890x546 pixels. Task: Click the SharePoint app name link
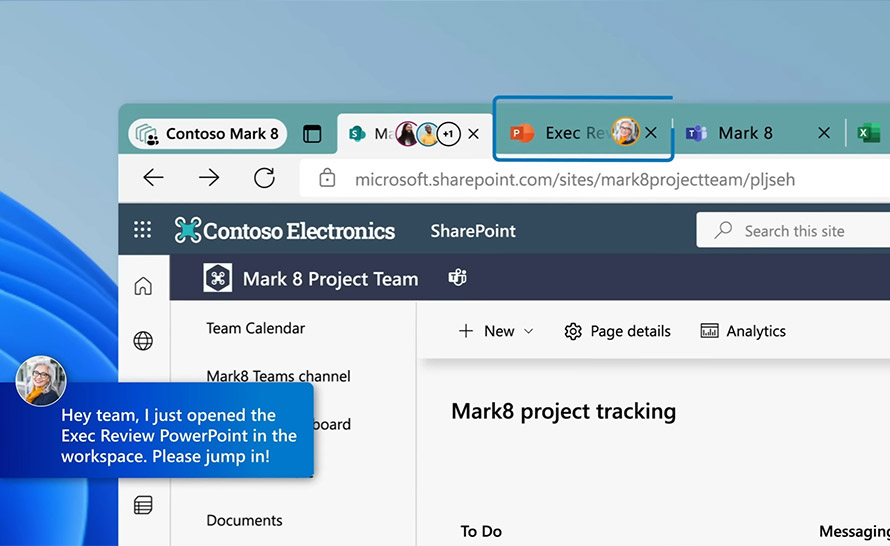(473, 230)
